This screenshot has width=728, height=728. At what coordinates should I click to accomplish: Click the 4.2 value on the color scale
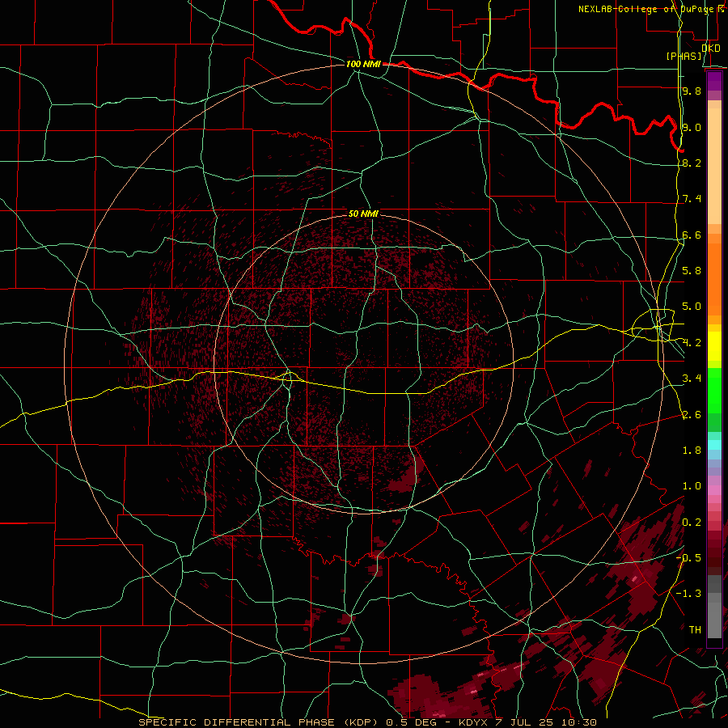tap(692, 343)
